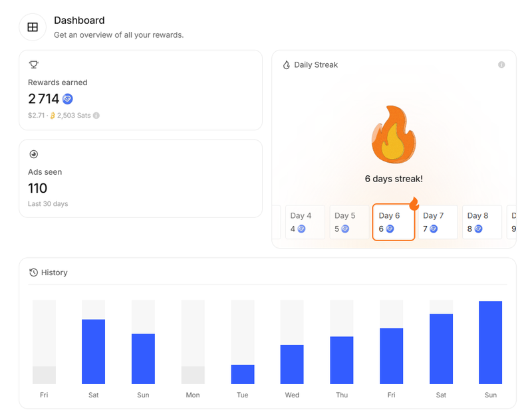Click the Rewards earned card
This screenshot has width=532, height=420.
(x=140, y=90)
